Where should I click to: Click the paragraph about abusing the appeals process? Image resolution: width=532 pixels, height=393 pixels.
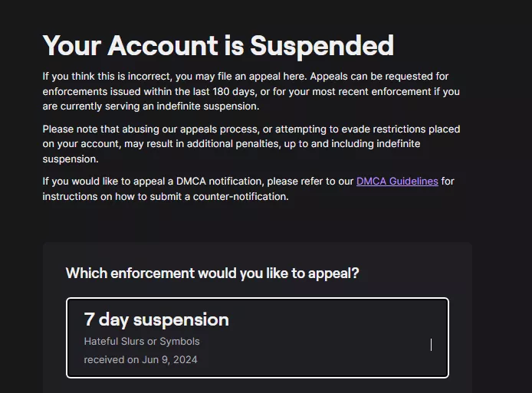click(x=251, y=144)
